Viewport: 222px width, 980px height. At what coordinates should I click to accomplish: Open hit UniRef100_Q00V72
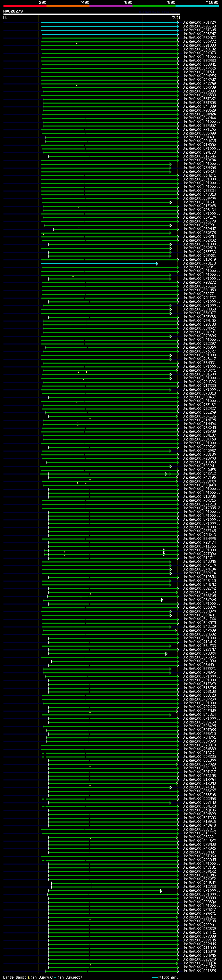pyautogui.click(x=199, y=41)
